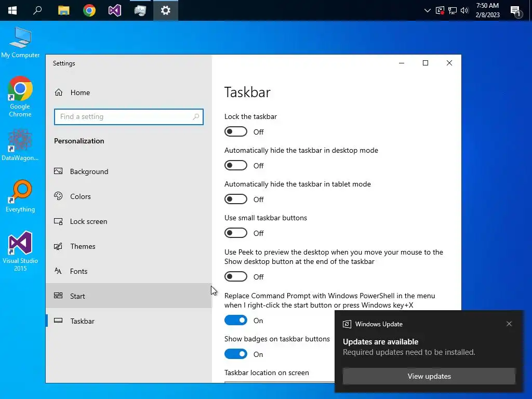Close the Settings window
The height and width of the screenshot is (399, 532).
pyautogui.click(x=449, y=63)
